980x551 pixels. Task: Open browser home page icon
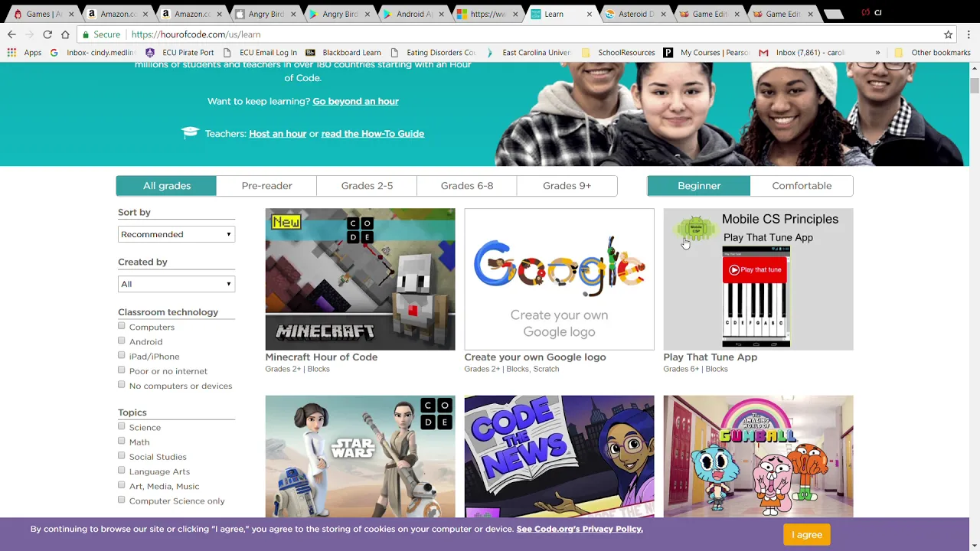[66, 34]
